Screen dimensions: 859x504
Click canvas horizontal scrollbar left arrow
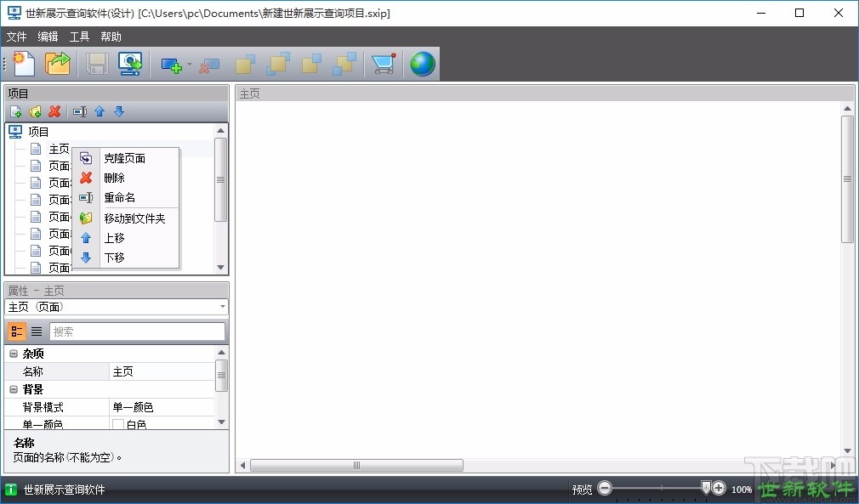click(x=243, y=466)
